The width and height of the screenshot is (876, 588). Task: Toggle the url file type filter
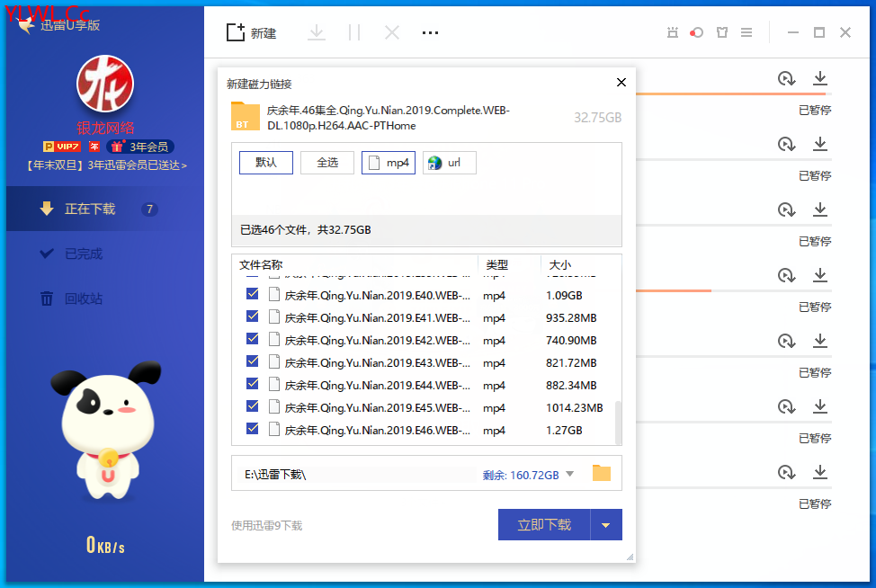450,163
